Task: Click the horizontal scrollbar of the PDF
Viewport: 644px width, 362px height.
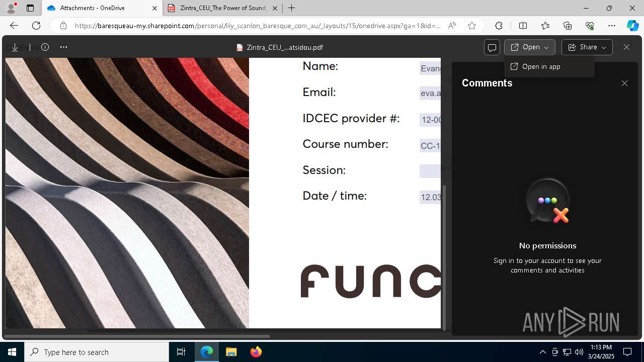Action: click(x=137, y=336)
